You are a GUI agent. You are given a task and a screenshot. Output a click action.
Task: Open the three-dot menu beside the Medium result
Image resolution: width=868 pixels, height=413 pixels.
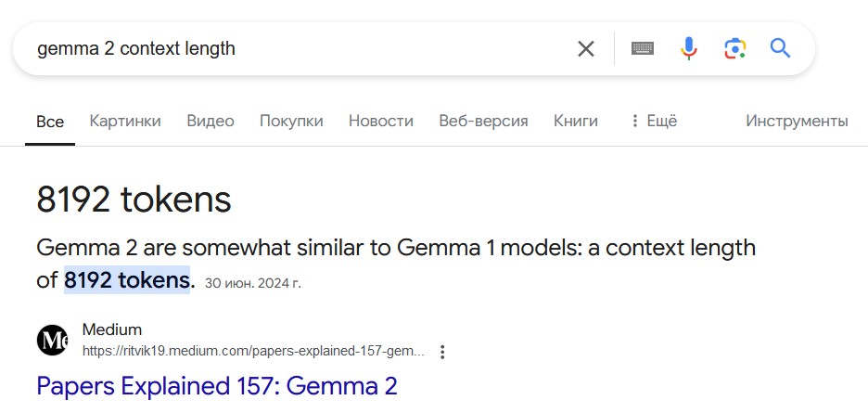[441, 352]
